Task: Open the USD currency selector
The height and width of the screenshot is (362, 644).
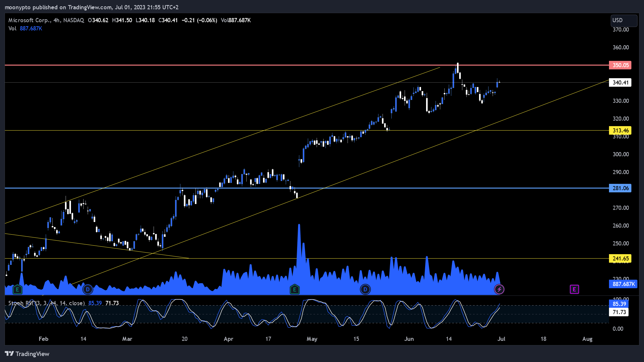Action: pyautogui.click(x=624, y=20)
